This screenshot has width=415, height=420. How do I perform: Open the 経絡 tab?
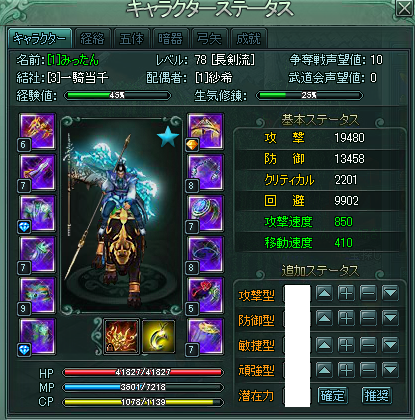tap(93, 39)
